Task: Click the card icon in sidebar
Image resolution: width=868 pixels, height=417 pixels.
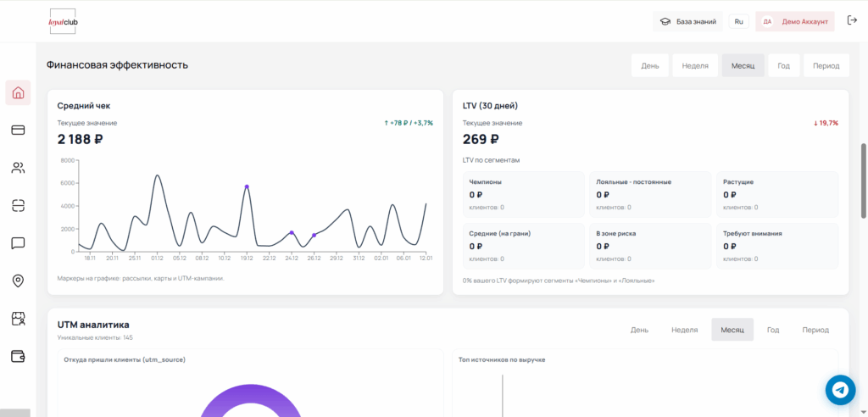Action: 18,130
